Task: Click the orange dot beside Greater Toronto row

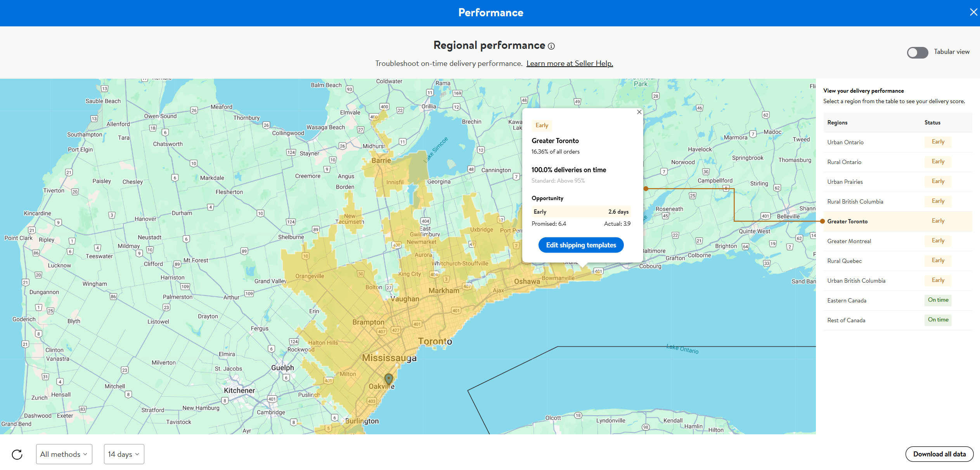Action: pos(822,221)
